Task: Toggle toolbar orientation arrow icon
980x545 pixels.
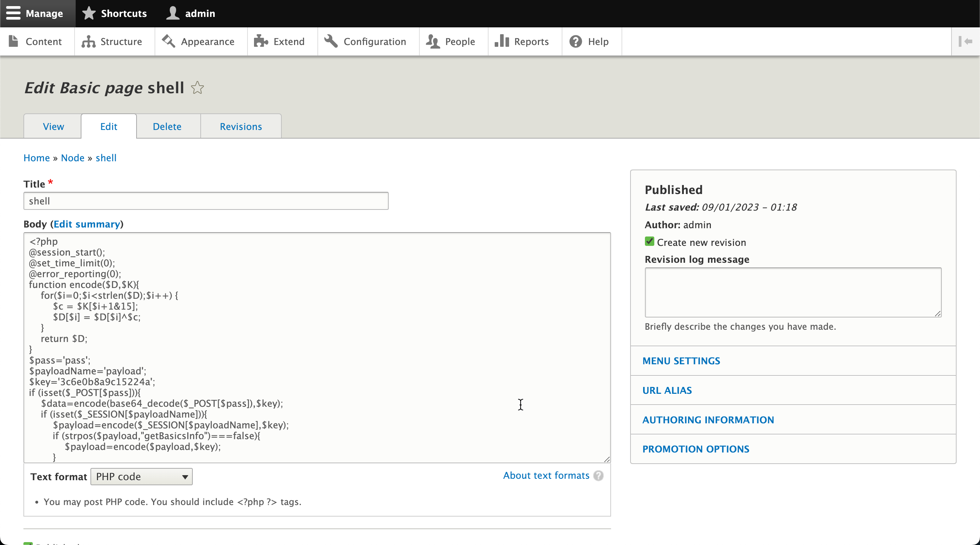Action: (x=966, y=41)
